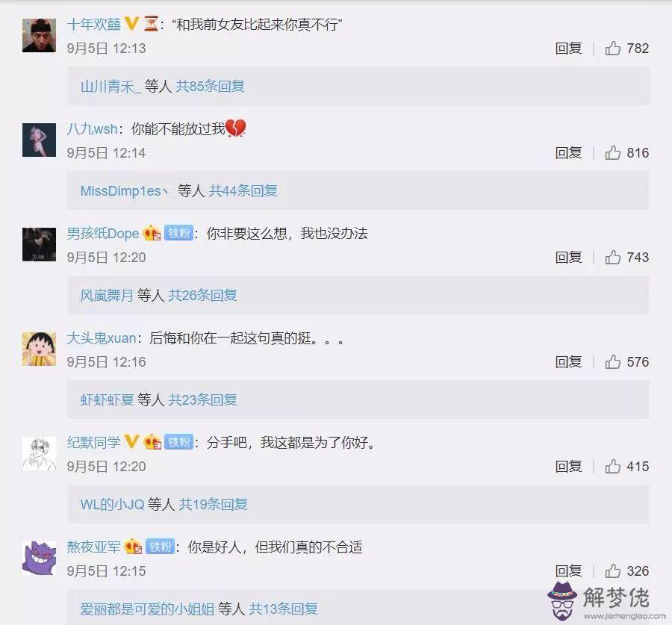The image size is (672, 625).
Task: Expand 共44条回复 under 八九wsh's comment
Action: pos(243,190)
